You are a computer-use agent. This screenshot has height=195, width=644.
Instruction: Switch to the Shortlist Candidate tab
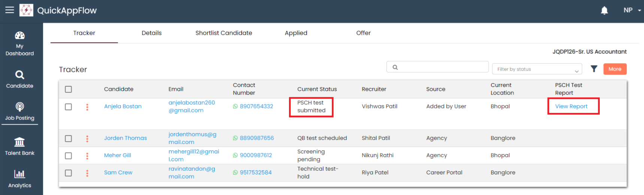(223, 33)
